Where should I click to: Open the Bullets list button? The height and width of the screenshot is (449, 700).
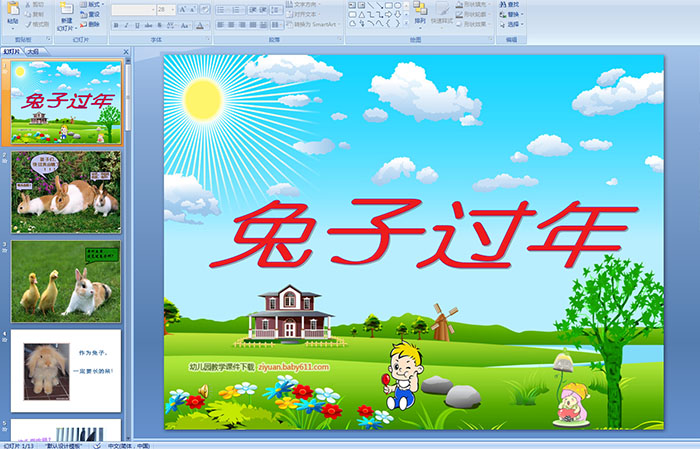tap(223, 10)
